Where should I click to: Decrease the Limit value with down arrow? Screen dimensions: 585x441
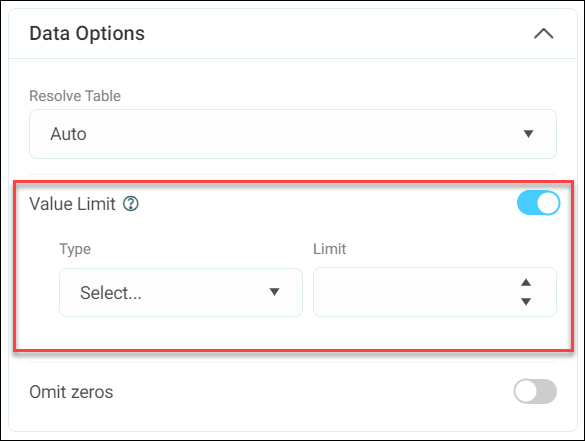[x=526, y=301]
